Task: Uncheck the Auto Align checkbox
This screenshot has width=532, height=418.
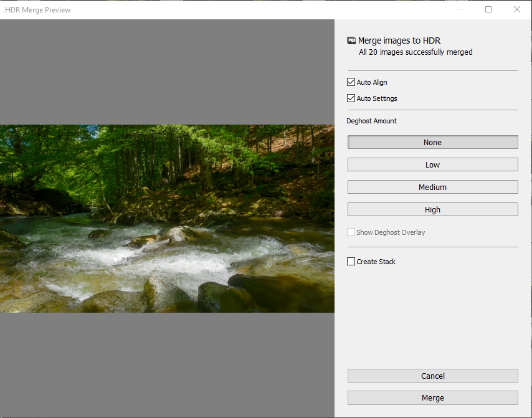Action: pos(351,82)
